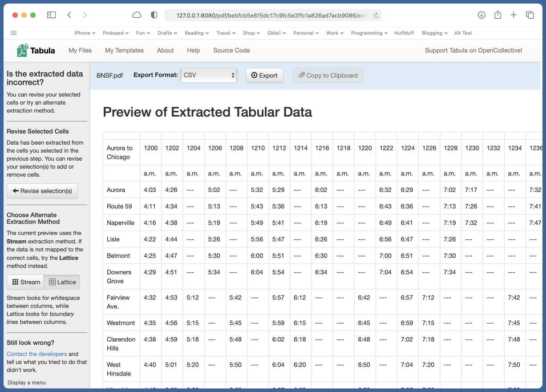
Task: Click the Share icon in toolbar
Action: 497,15
